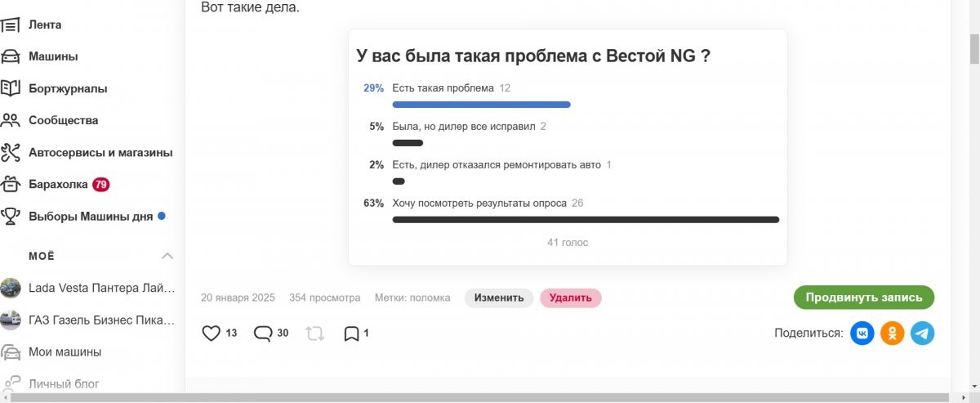The width and height of the screenshot is (980, 403).
Task: Open Лента in sidebar menu
Action: point(45,25)
